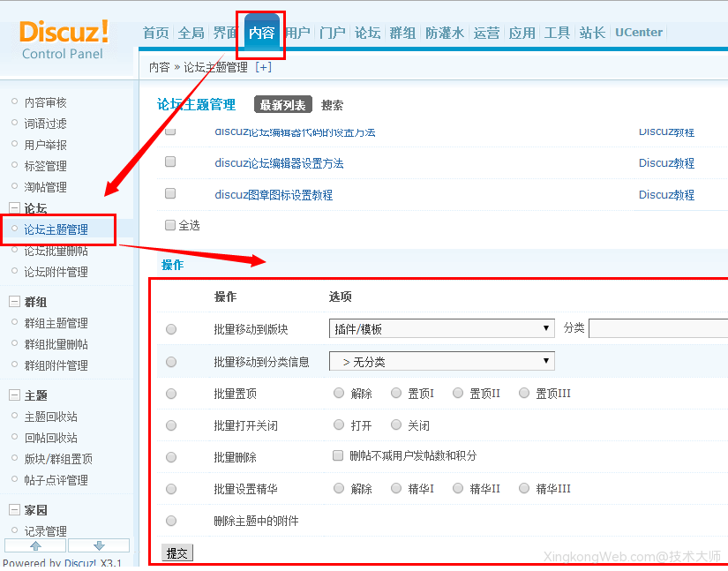This screenshot has width=728, height=571.
Task: Click the left arrow icon below the sidebar
Action: 34,546
